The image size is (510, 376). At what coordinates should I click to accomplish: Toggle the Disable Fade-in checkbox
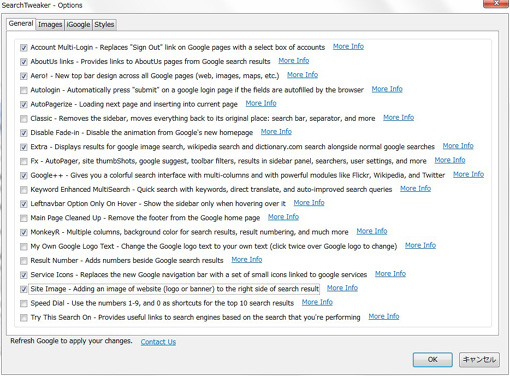click(23, 133)
